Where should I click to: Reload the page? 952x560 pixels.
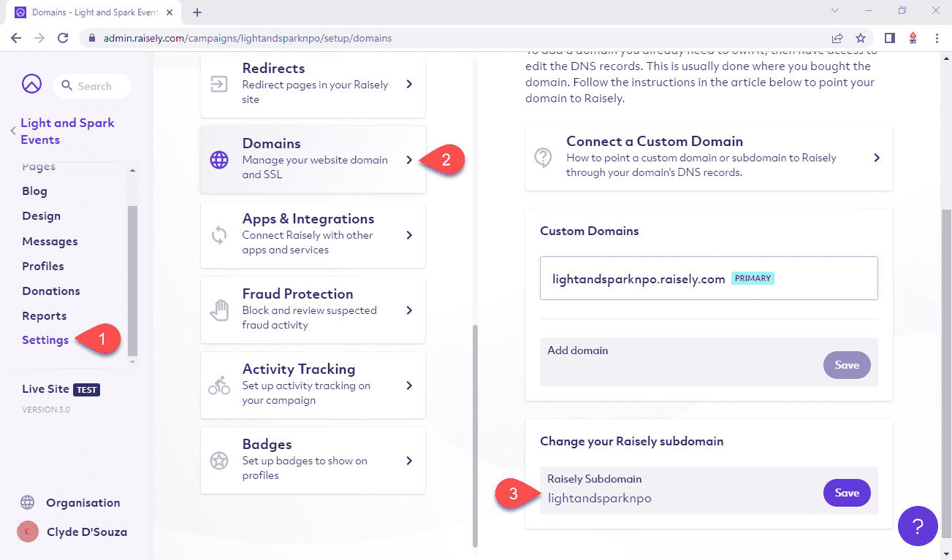(x=63, y=38)
